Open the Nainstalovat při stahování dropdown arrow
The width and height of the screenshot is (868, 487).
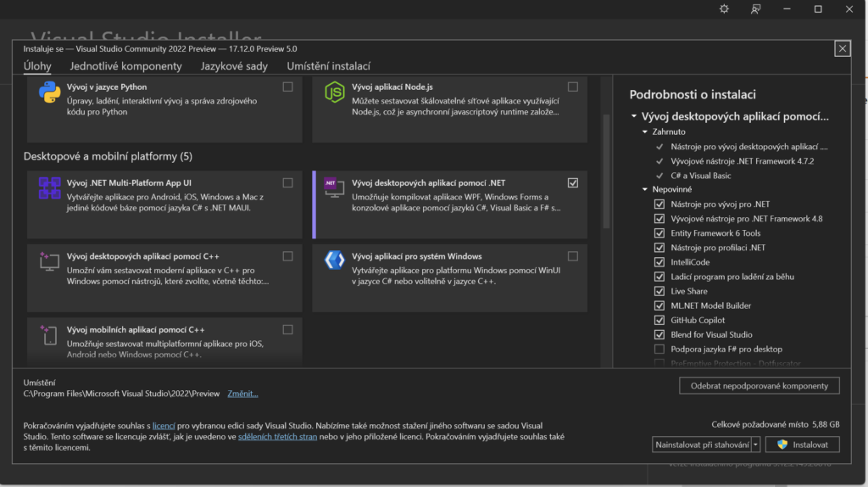[755, 445]
